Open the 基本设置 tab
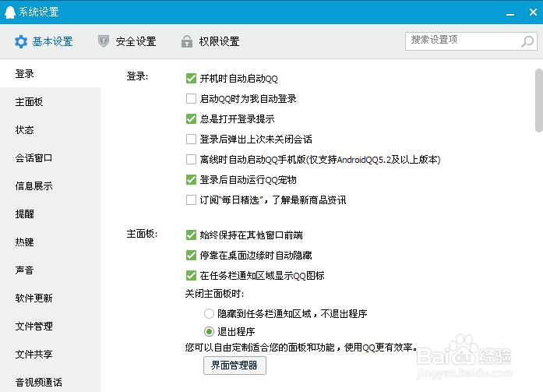 (44, 41)
